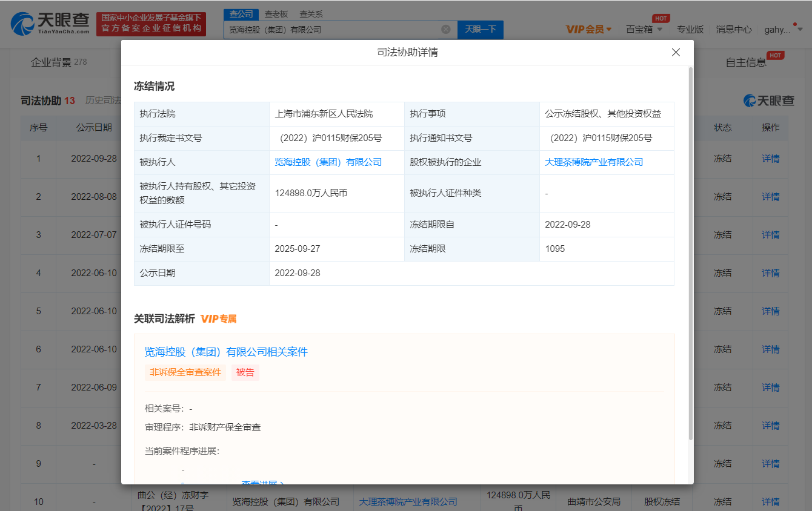The height and width of the screenshot is (511, 812).
Task: Clear the search box text icon
Action: point(446,29)
